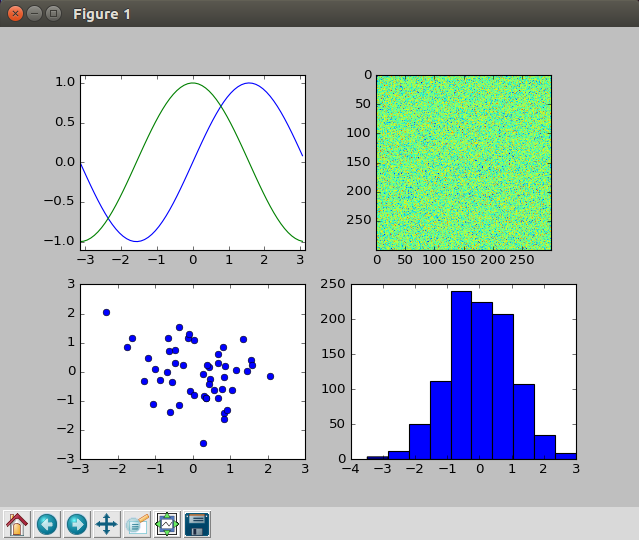Go back to previous view
639x540 pixels.
click(x=47, y=523)
